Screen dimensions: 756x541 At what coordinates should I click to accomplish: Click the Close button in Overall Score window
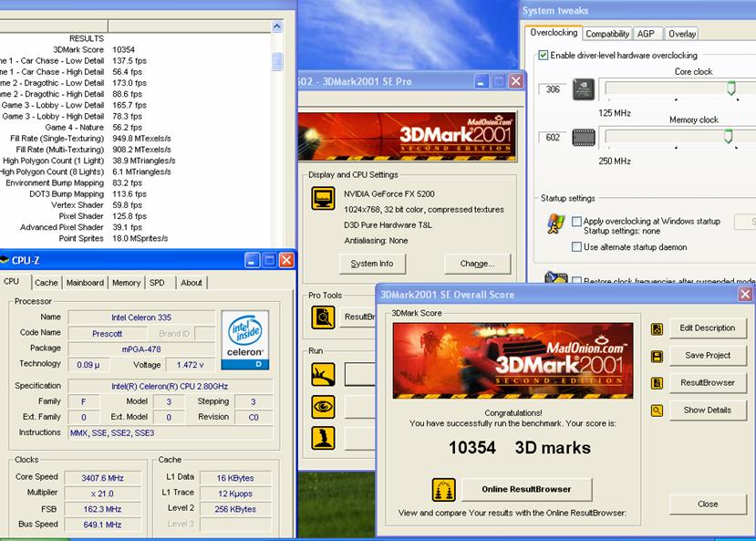point(708,505)
